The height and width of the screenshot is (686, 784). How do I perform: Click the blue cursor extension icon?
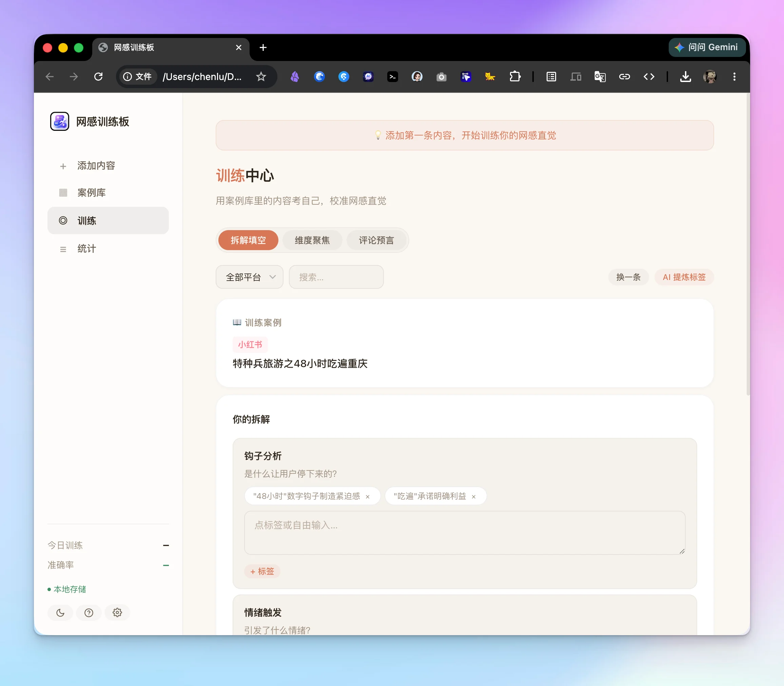(x=466, y=77)
